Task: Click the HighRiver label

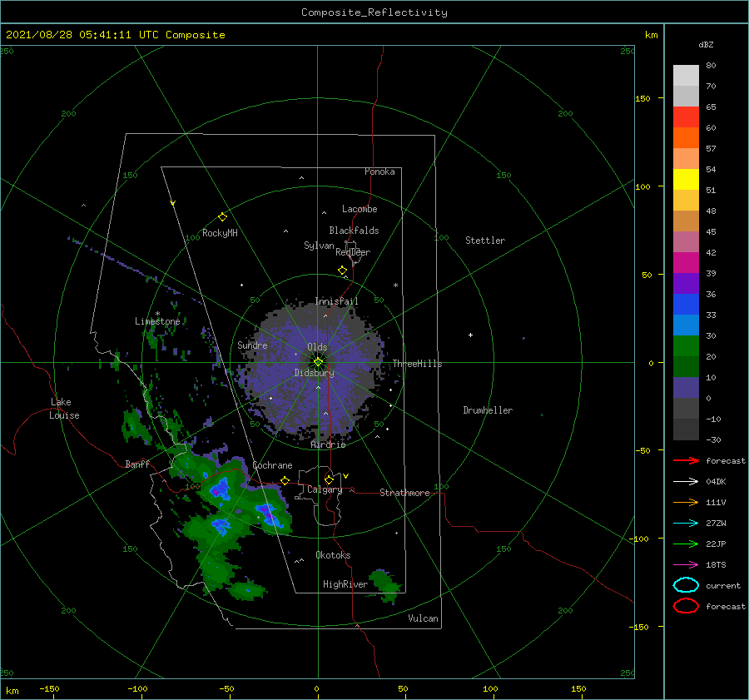Action: click(x=345, y=584)
